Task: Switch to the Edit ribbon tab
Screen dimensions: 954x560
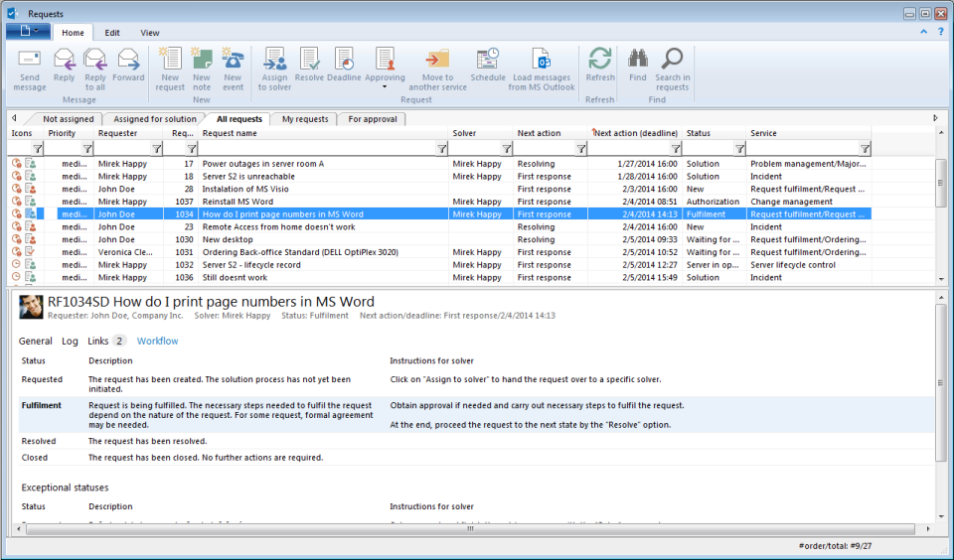Action: [x=112, y=33]
